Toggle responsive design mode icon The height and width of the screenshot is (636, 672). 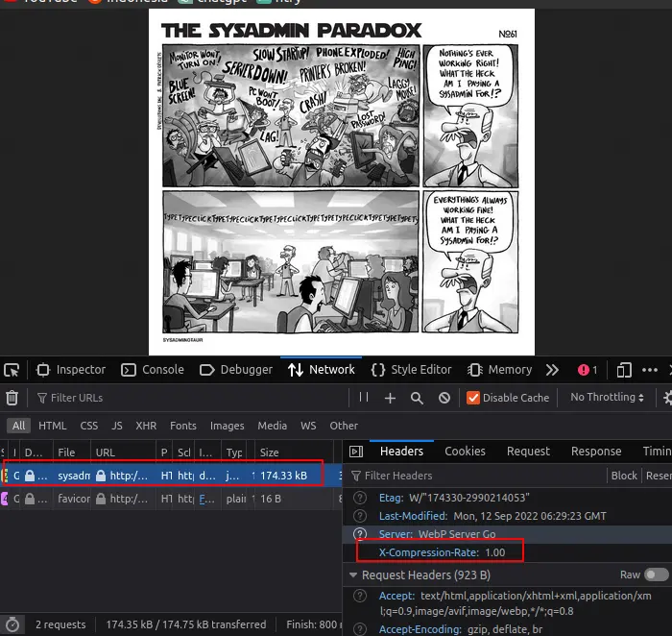point(624,370)
